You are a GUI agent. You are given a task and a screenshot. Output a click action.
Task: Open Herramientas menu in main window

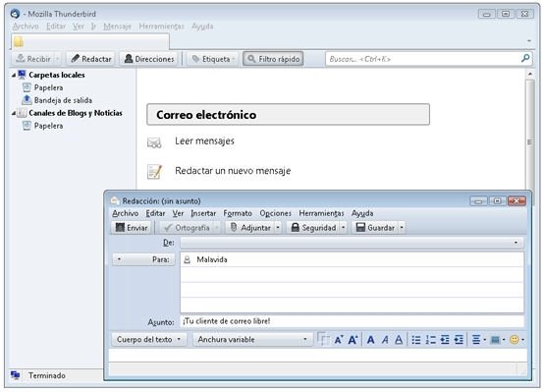pyautogui.click(x=161, y=27)
